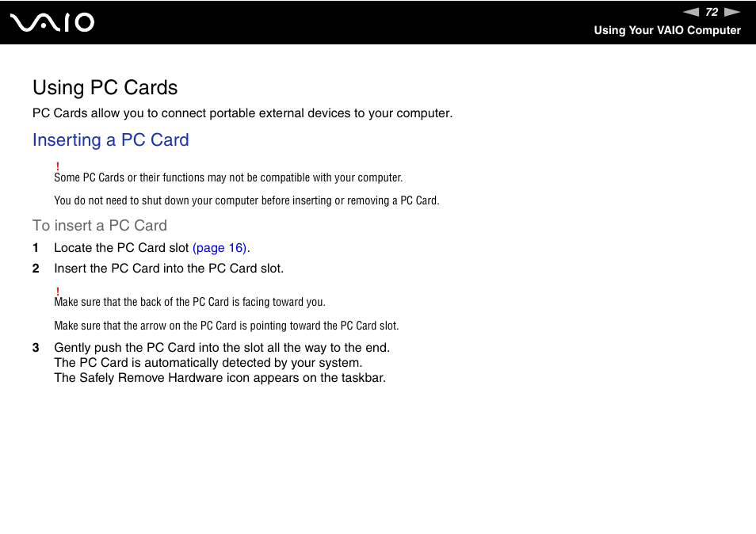Click 'Make sure that the back of the PC Card' note
756x534 pixels.
(x=190, y=302)
